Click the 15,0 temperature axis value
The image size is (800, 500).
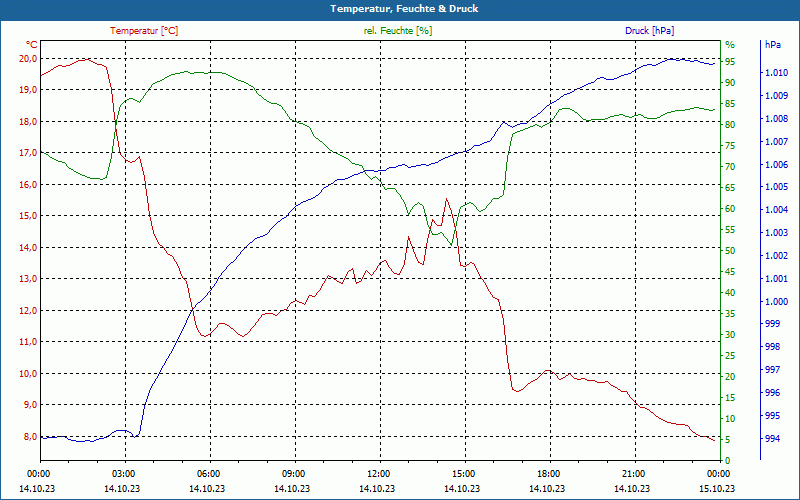[29, 216]
